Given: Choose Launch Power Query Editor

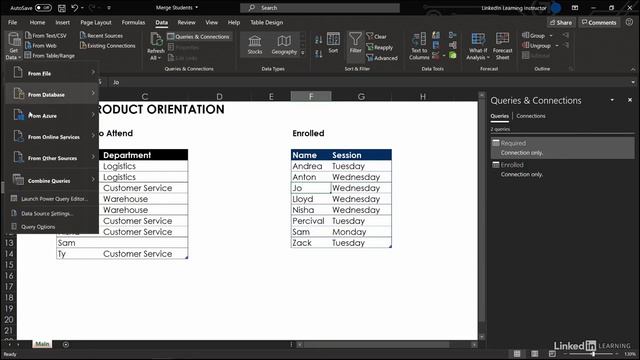Looking at the screenshot, I should point(52,199).
